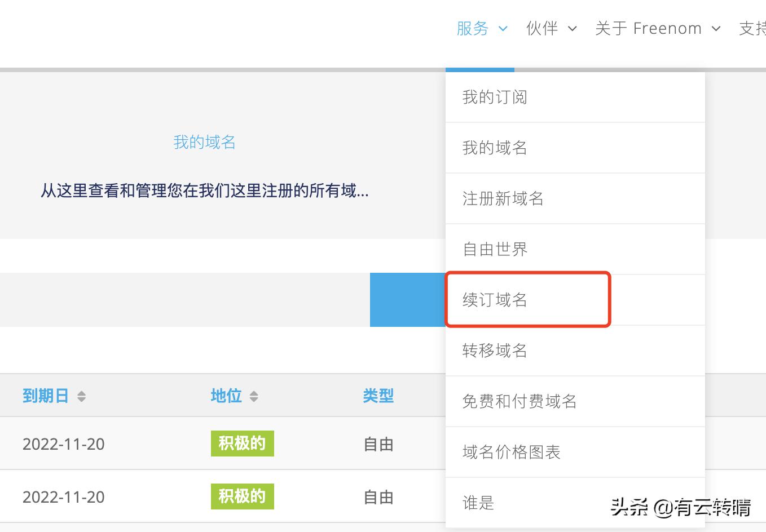Click 转移域名 in the dropdown menu
This screenshot has width=766, height=532.
tap(494, 351)
